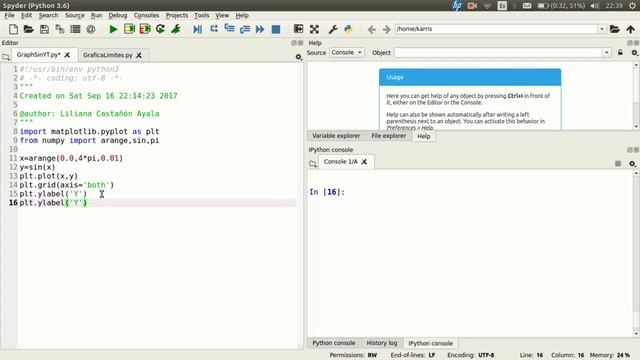Go forward to next cursor position
Image resolution: width=640 pixels, height=360 pixels.
point(386,29)
